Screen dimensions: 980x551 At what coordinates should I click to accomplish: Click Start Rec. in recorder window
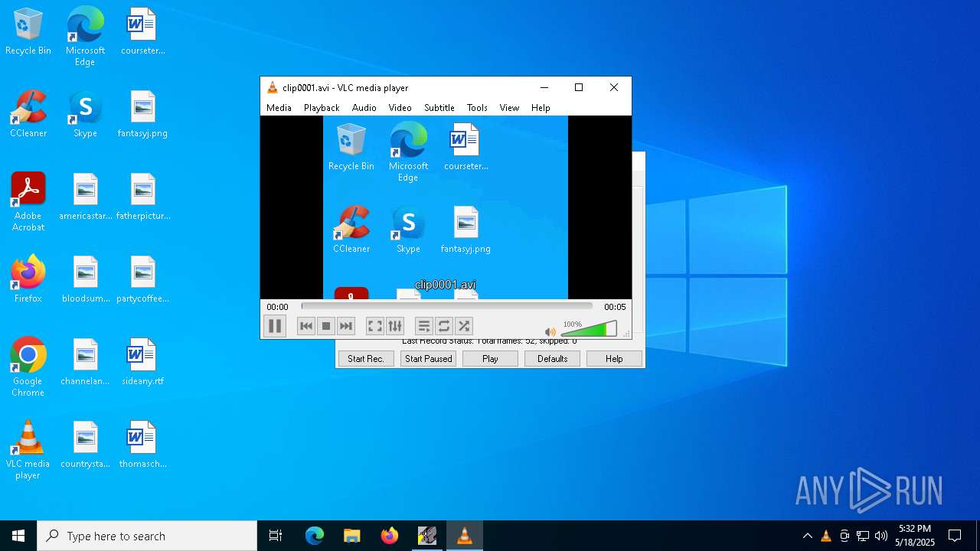(366, 358)
